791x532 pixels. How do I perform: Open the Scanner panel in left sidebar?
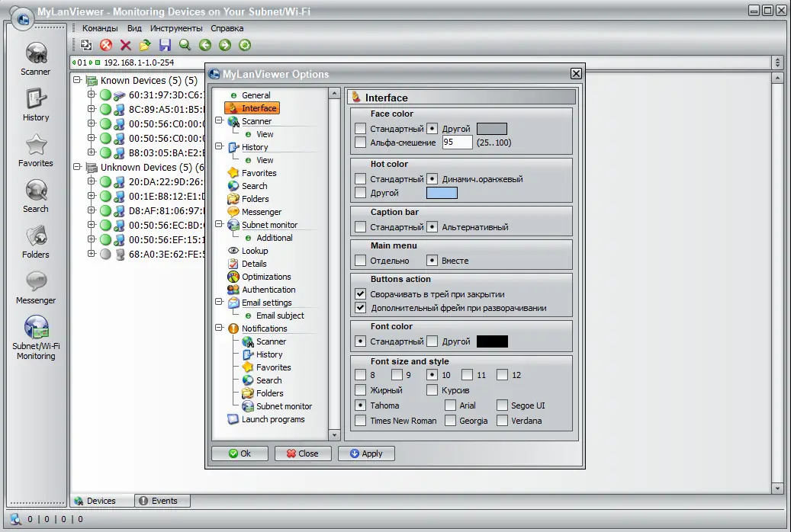(x=36, y=59)
